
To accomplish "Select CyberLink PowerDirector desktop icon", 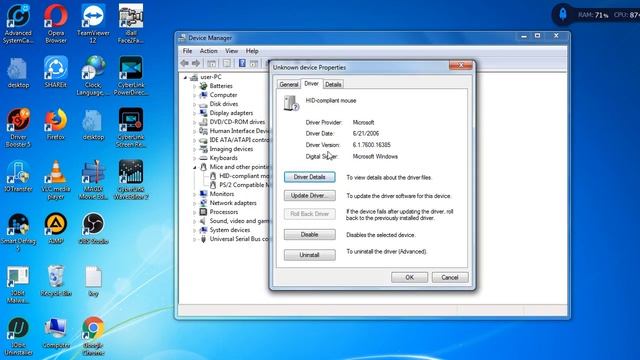I will pyautogui.click(x=131, y=76).
